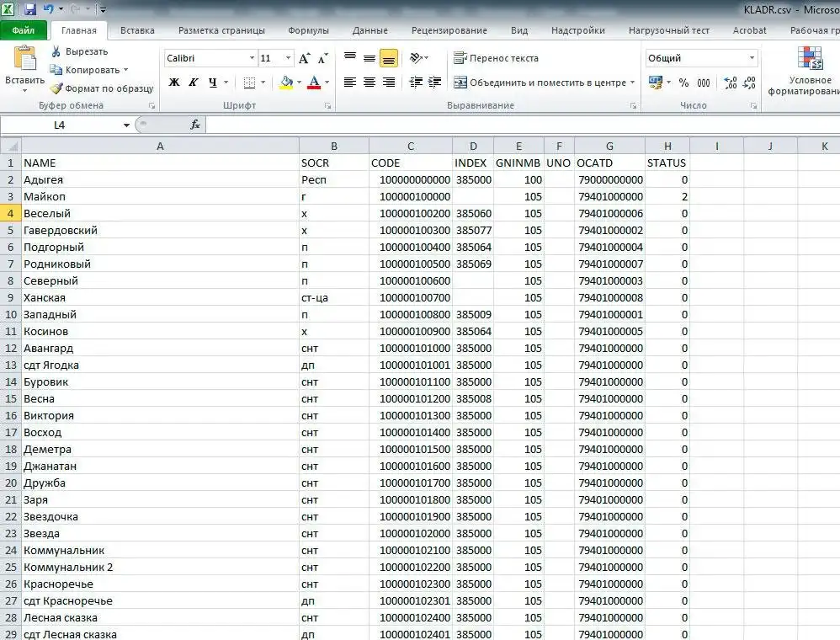
Task: Apply cell borders button
Action: point(249,82)
